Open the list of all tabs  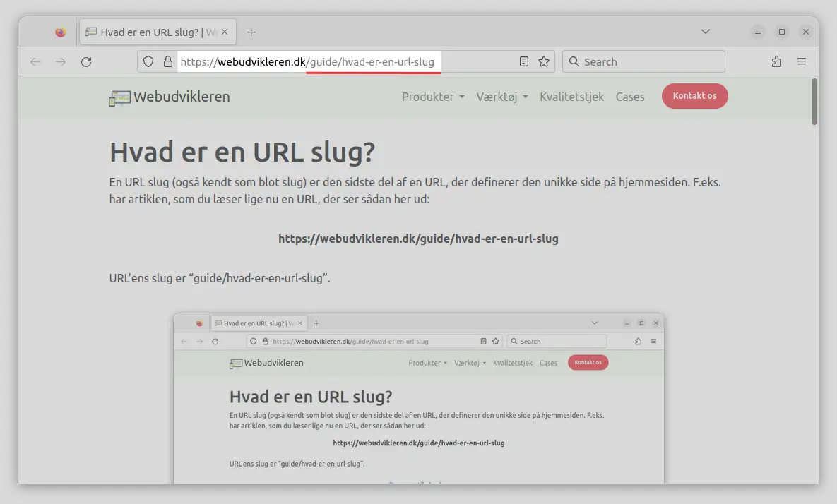coord(705,32)
